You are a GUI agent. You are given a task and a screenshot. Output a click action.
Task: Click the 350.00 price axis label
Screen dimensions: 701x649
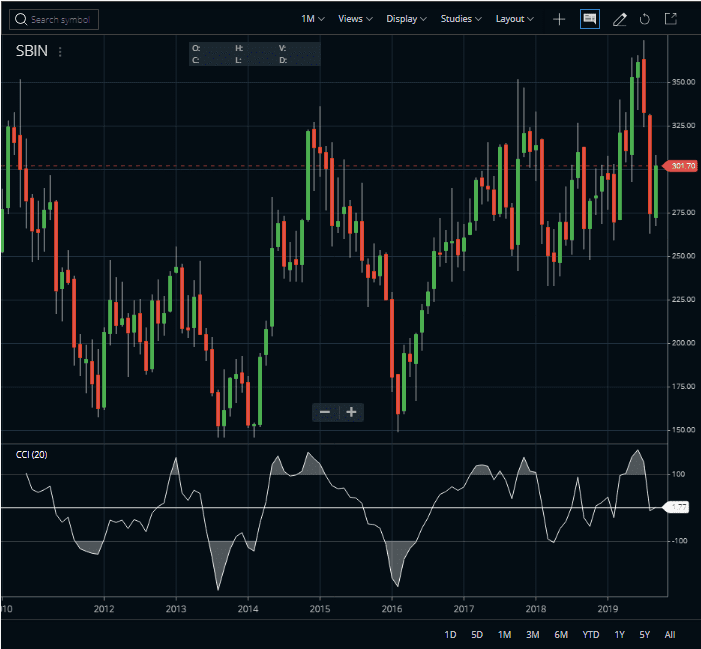click(684, 82)
